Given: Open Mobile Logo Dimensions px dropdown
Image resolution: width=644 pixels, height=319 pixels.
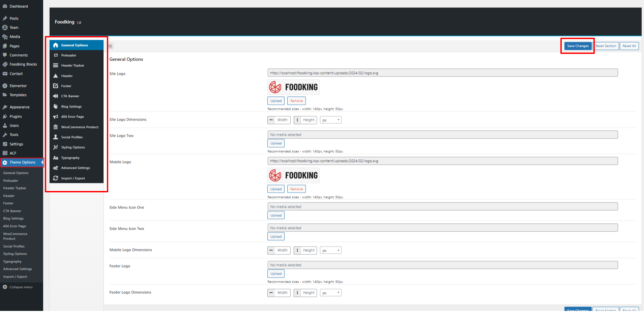Looking at the screenshot, I should click(330, 250).
